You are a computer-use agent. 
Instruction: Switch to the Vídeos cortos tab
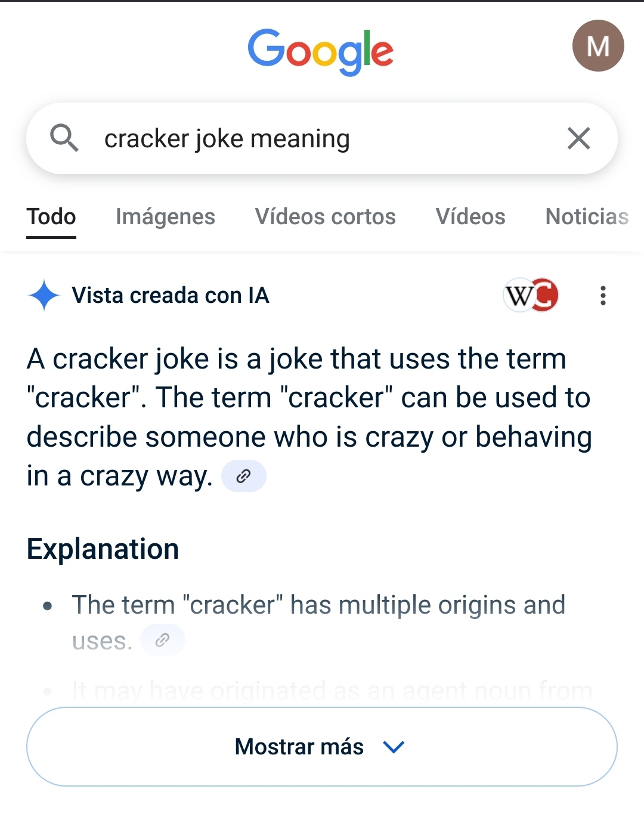325,216
